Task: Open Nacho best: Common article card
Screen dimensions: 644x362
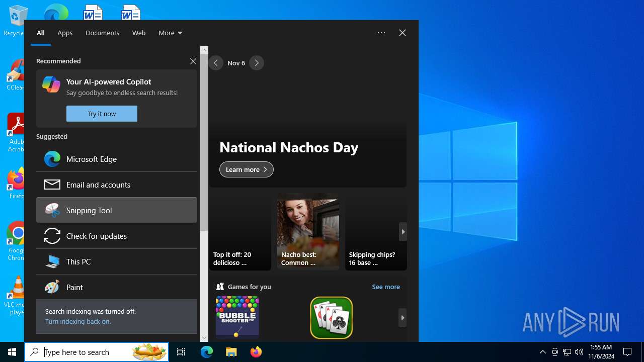Action: (x=308, y=232)
